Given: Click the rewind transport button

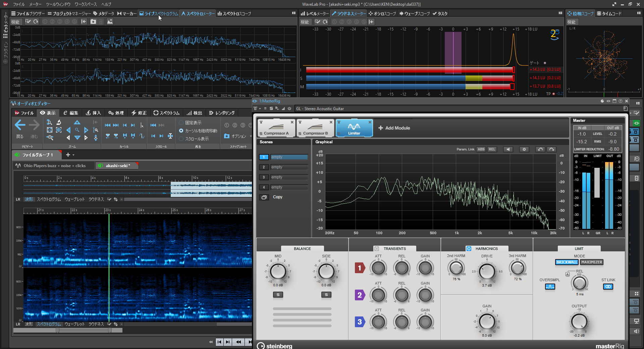Looking at the screenshot, I should [x=238, y=342].
